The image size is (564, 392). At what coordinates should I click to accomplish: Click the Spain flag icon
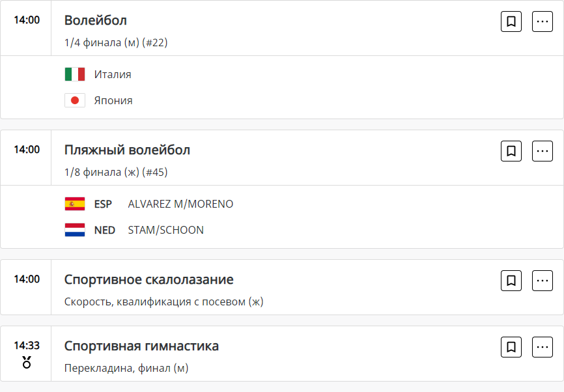75,204
